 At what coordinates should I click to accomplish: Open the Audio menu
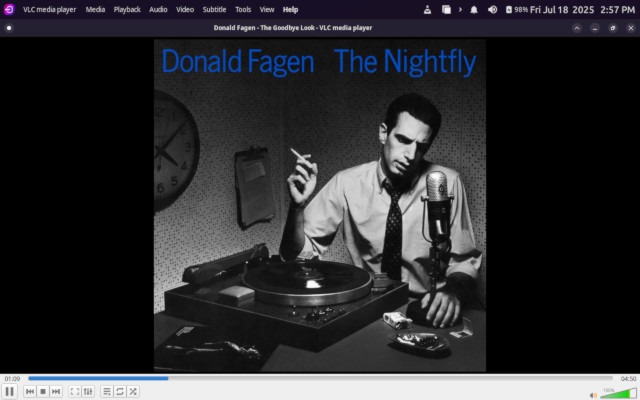tap(158, 9)
